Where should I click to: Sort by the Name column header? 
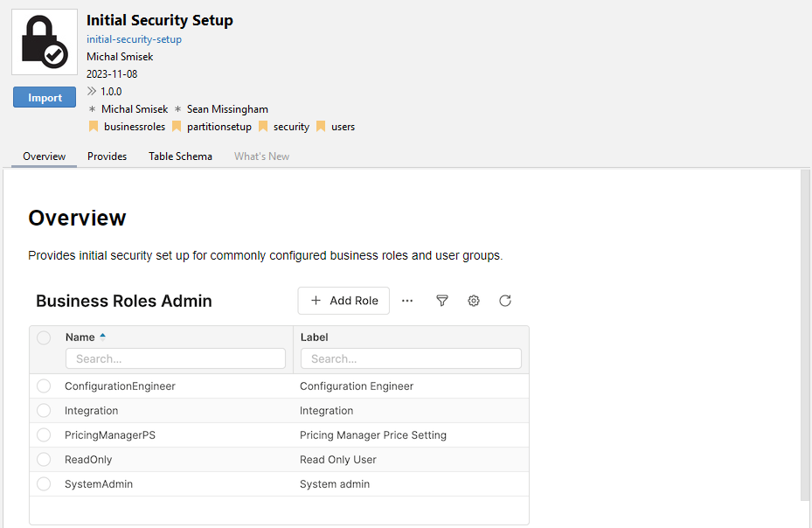pyautogui.click(x=80, y=337)
